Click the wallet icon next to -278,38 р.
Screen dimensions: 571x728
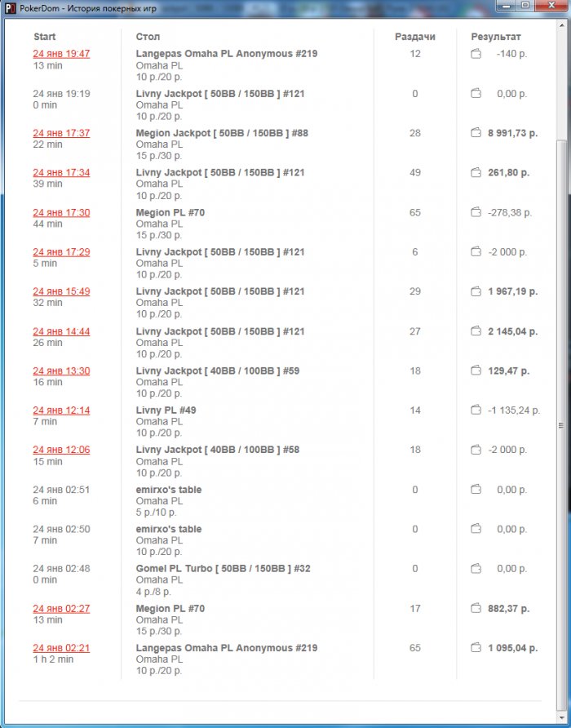pos(476,212)
